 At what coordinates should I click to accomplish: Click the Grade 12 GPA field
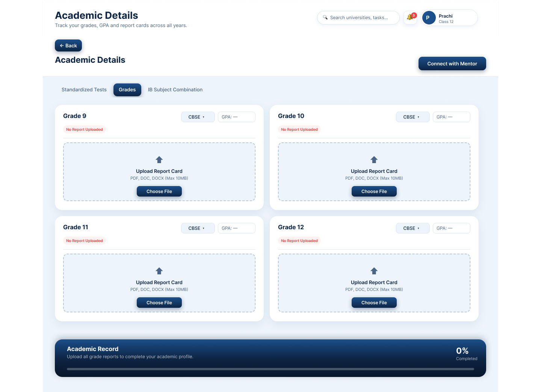pyautogui.click(x=452, y=228)
